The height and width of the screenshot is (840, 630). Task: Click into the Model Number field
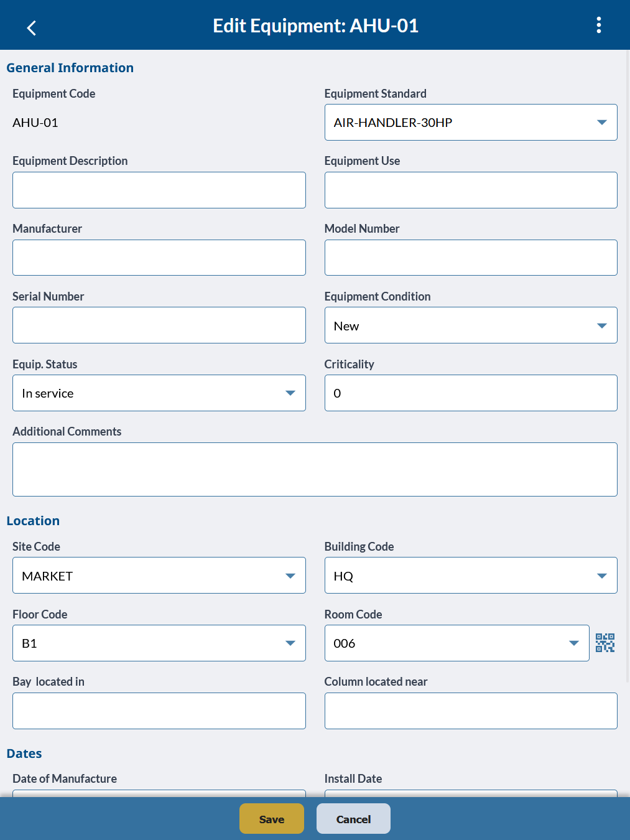tap(470, 258)
